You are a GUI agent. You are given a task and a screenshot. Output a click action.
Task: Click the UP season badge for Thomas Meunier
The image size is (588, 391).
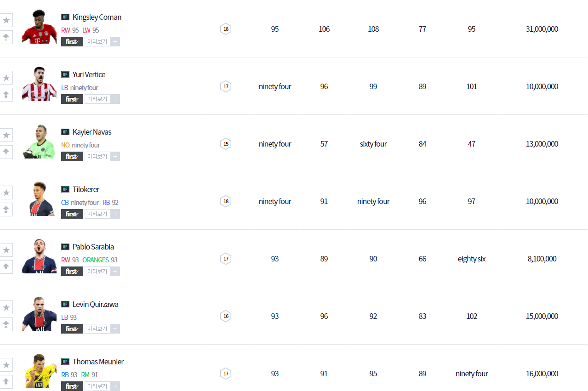tap(65, 362)
